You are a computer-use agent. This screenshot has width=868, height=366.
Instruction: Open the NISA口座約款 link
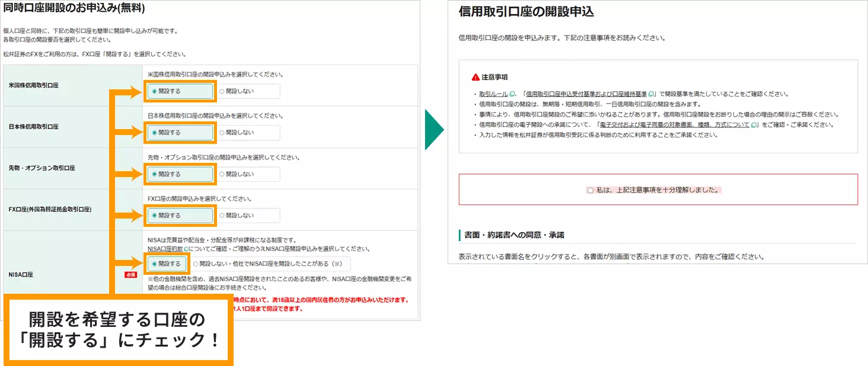tap(164, 249)
